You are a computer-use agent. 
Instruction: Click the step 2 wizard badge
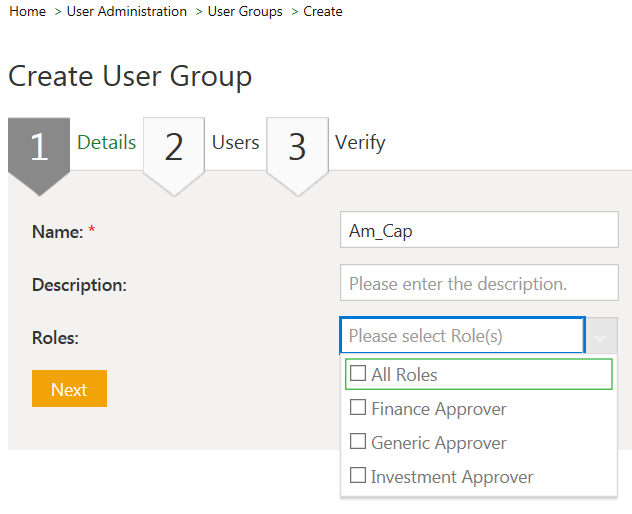click(174, 147)
